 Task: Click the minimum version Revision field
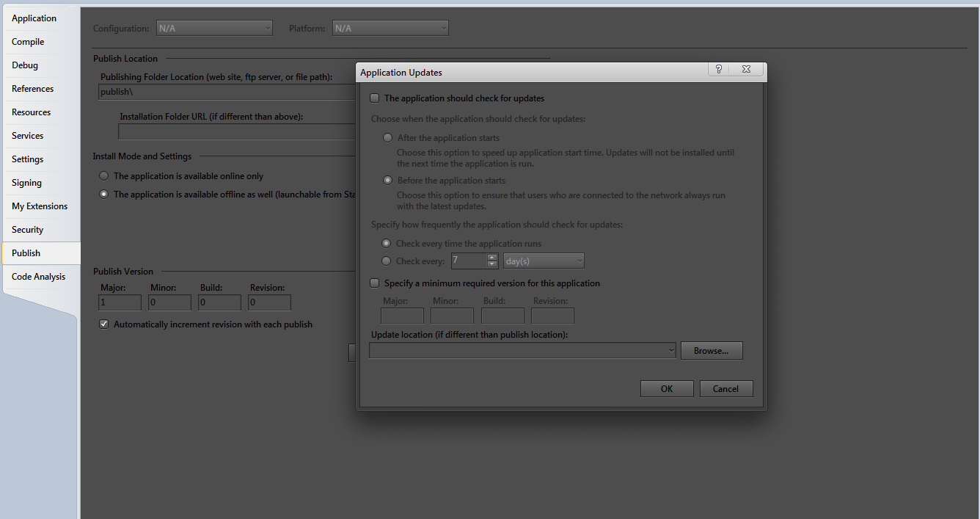point(553,316)
